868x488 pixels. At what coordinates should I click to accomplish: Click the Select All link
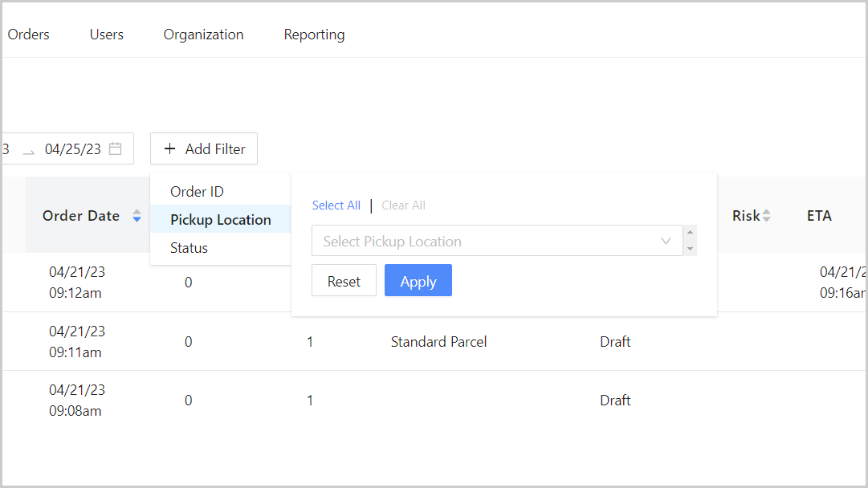click(336, 205)
